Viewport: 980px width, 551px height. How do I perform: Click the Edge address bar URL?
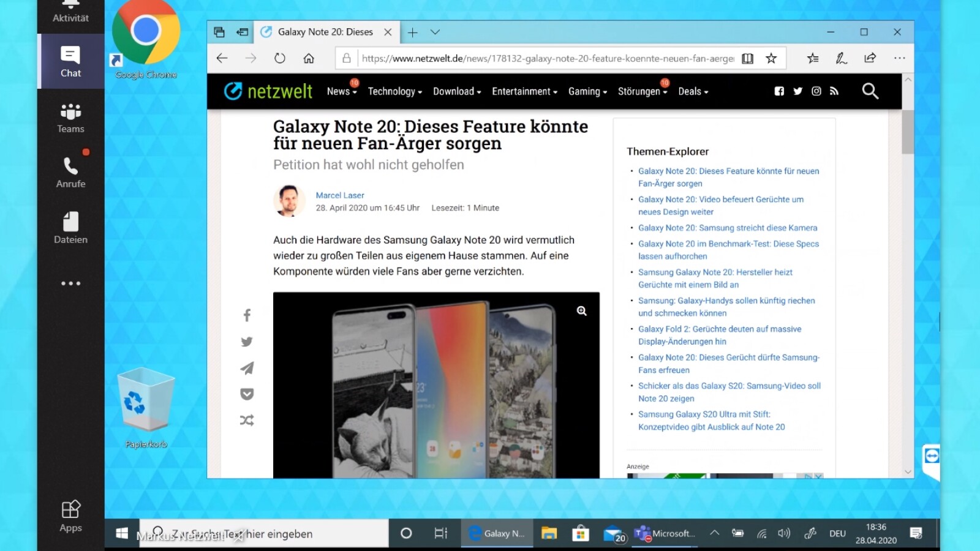click(548, 58)
